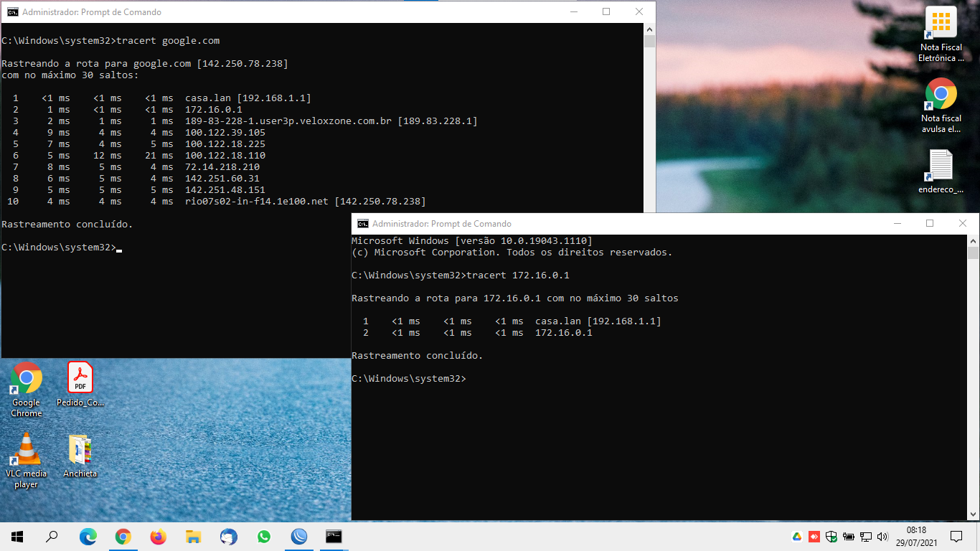Click hop address '72.14.218.210'
Image resolution: width=980 pixels, height=551 pixels.
point(222,167)
